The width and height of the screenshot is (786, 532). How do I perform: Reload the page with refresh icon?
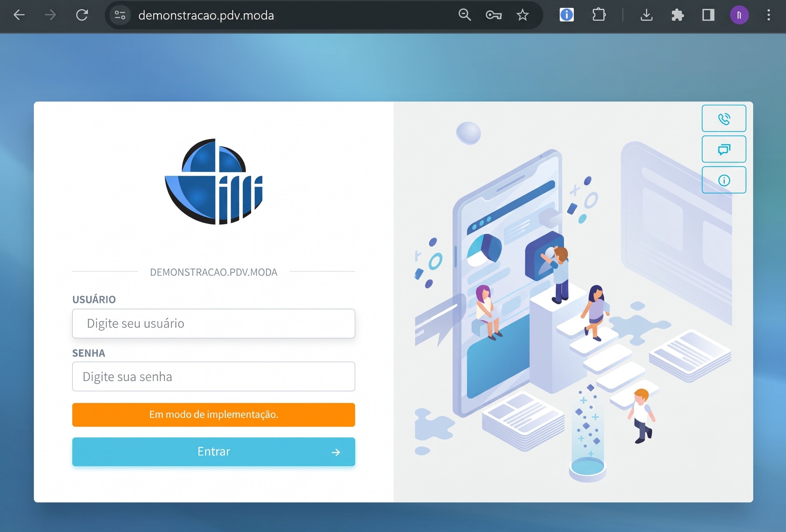click(x=82, y=15)
